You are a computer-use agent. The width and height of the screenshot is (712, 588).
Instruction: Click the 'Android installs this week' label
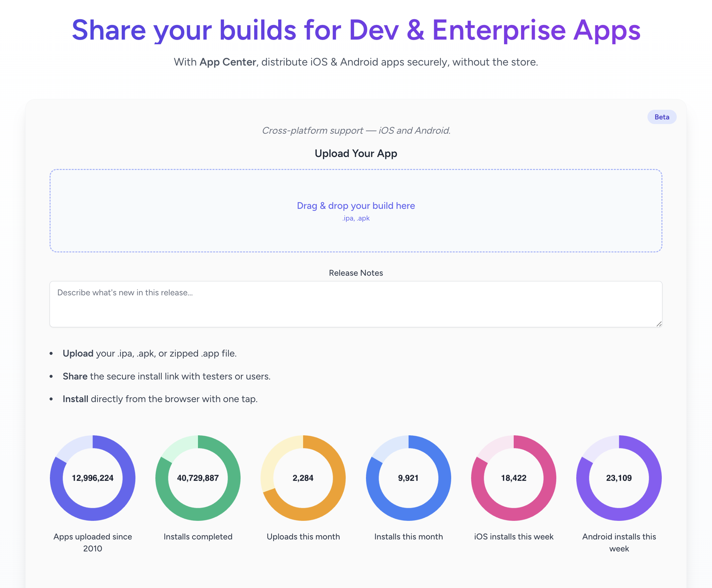(619, 542)
